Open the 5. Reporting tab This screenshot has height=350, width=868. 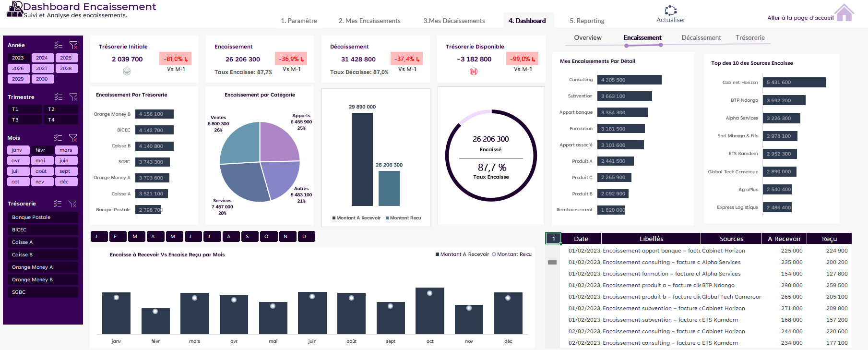(x=587, y=21)
